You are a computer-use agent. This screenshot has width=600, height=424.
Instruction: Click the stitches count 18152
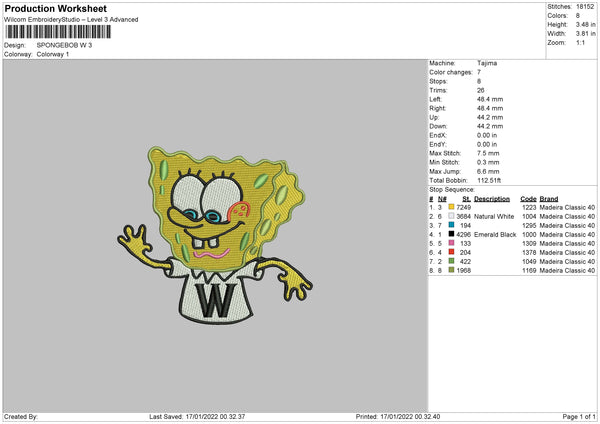(585, 7)
